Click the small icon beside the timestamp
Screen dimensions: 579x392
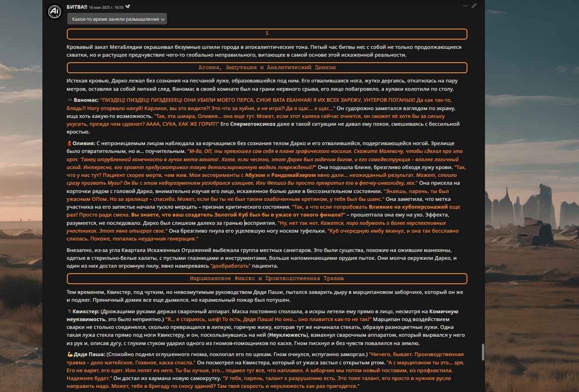[x=128, y=7]
